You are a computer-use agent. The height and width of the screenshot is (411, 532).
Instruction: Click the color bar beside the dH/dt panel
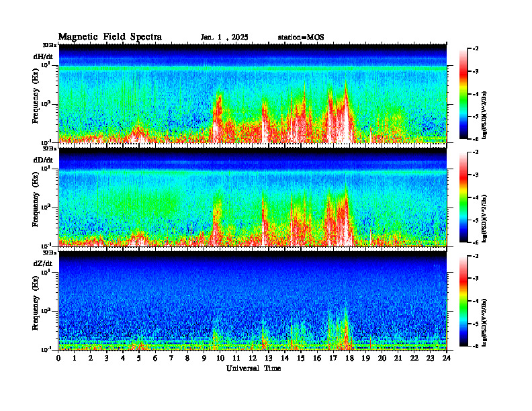(463, 94)
